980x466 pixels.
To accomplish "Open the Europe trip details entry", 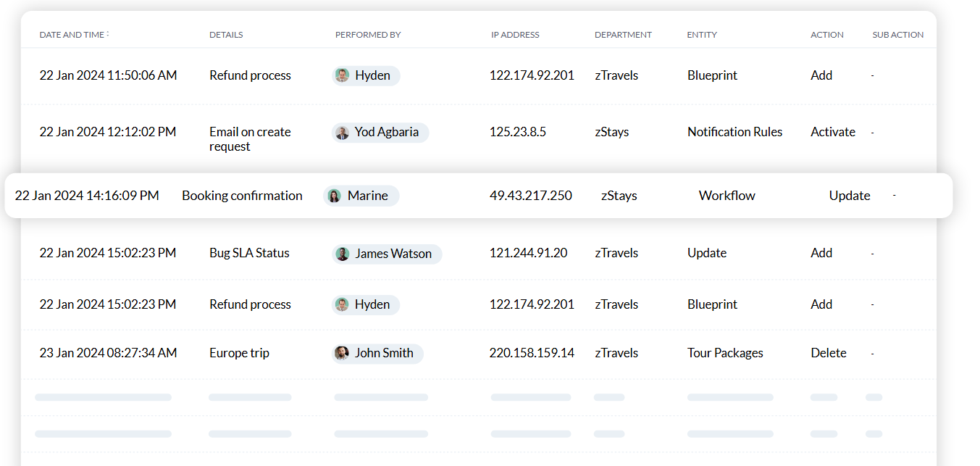I will tap(239, 354).
